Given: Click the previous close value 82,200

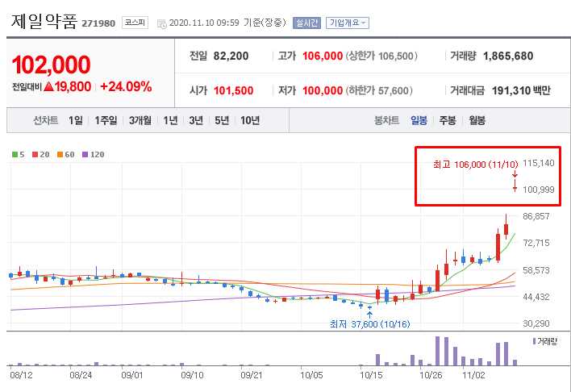Looking at the screenshot, I should click(x=231, y=56).
